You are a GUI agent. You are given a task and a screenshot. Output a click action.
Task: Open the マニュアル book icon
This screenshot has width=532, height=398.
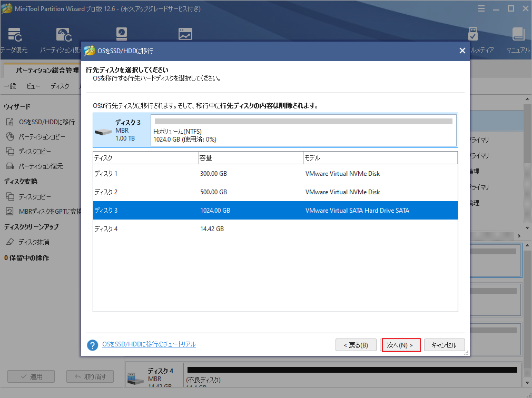pyautogui.click(x=518, y=36)
